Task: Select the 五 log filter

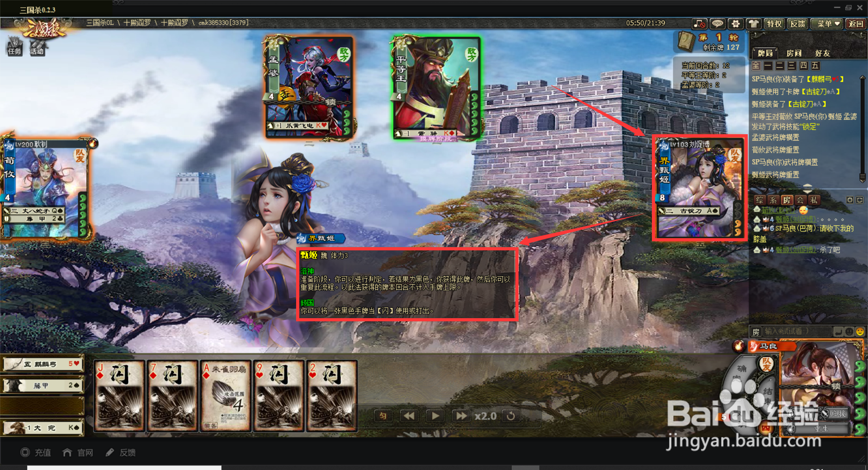Action: [x=815, y=66]
